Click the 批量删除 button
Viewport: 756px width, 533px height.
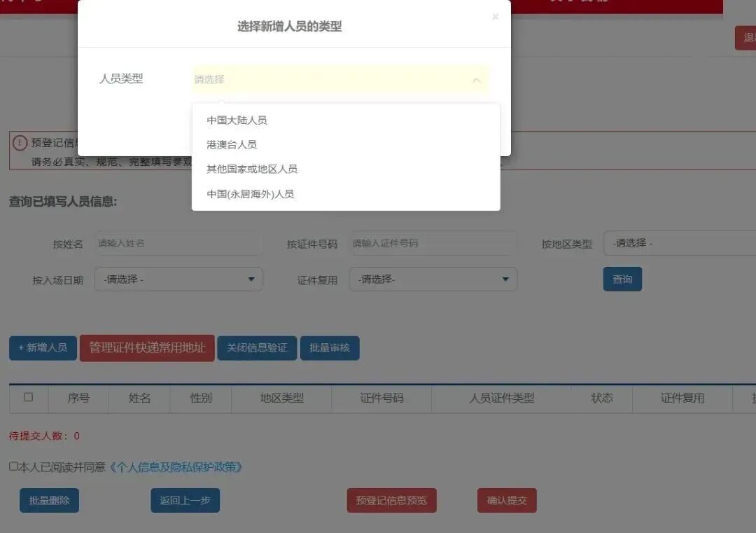49,500
